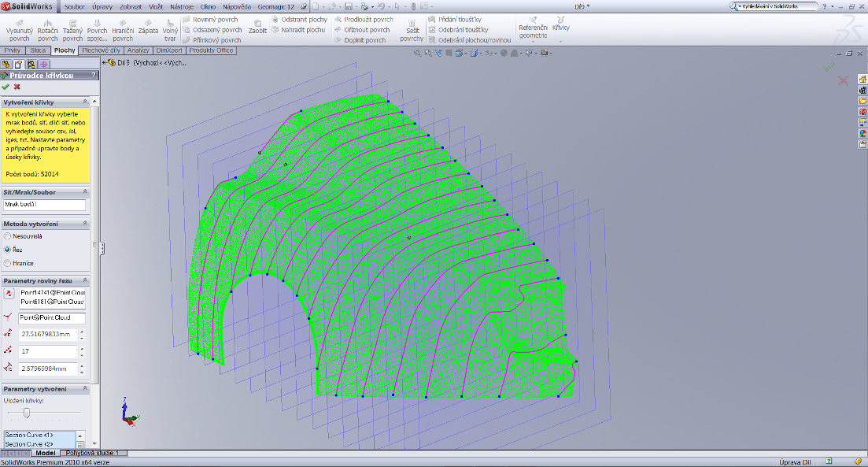Cancel the curve wizard with red X
This screenshot has width=868, height=467.
17,87
